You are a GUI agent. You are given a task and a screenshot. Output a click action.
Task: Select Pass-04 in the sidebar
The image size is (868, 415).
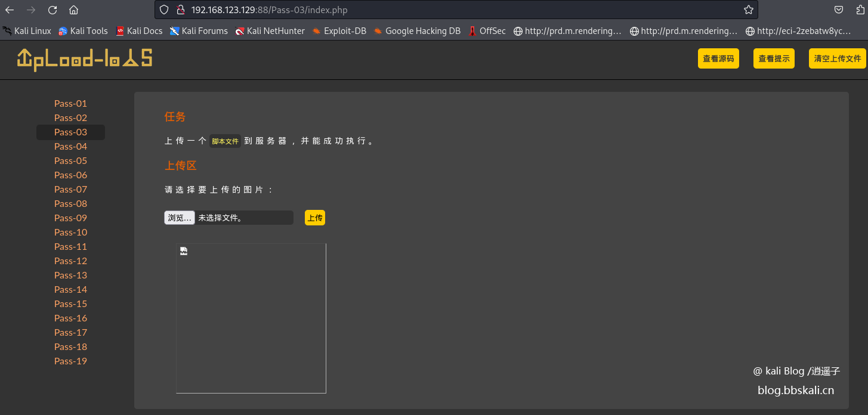click(x=70, y=147)
